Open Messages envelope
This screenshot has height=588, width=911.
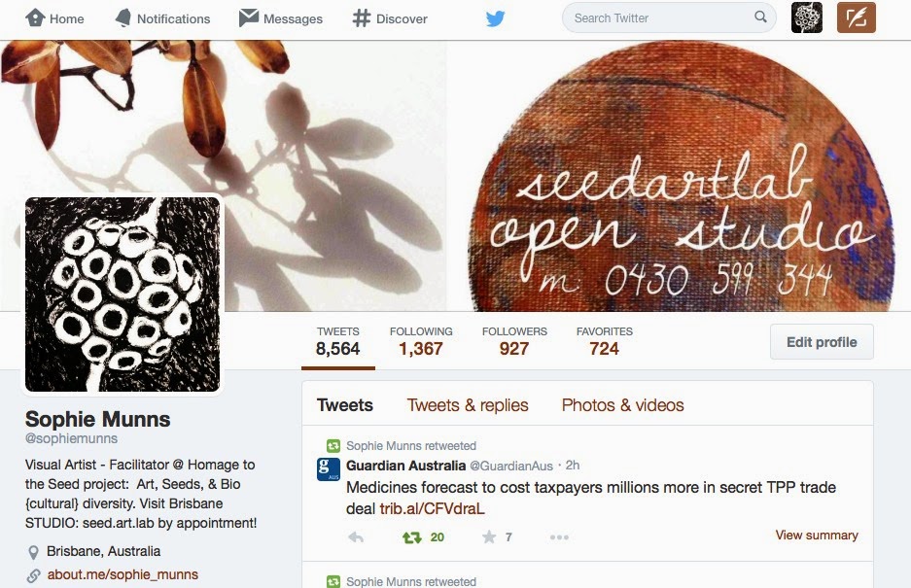coord(281,18)
